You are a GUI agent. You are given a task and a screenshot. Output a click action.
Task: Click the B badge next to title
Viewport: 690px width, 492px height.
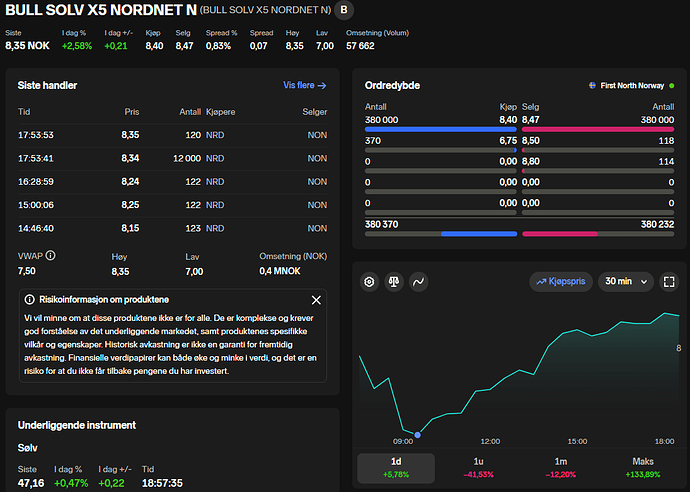tap(345, 11)
